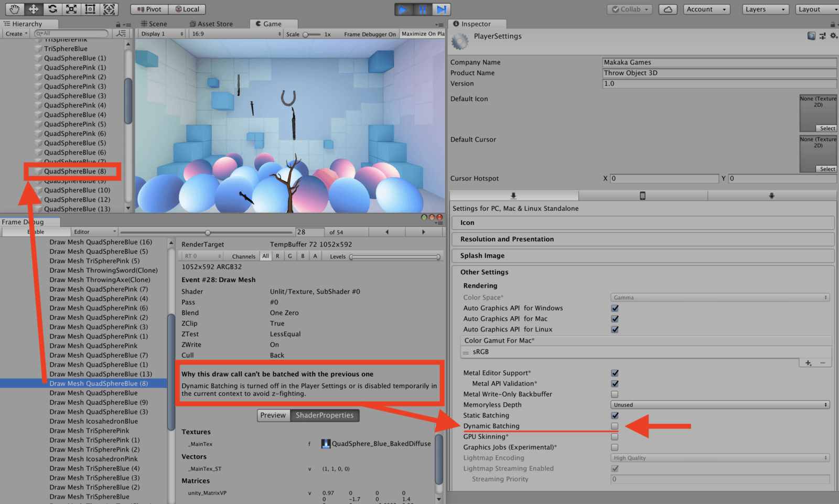Click the Preview button

pos(273,415)
